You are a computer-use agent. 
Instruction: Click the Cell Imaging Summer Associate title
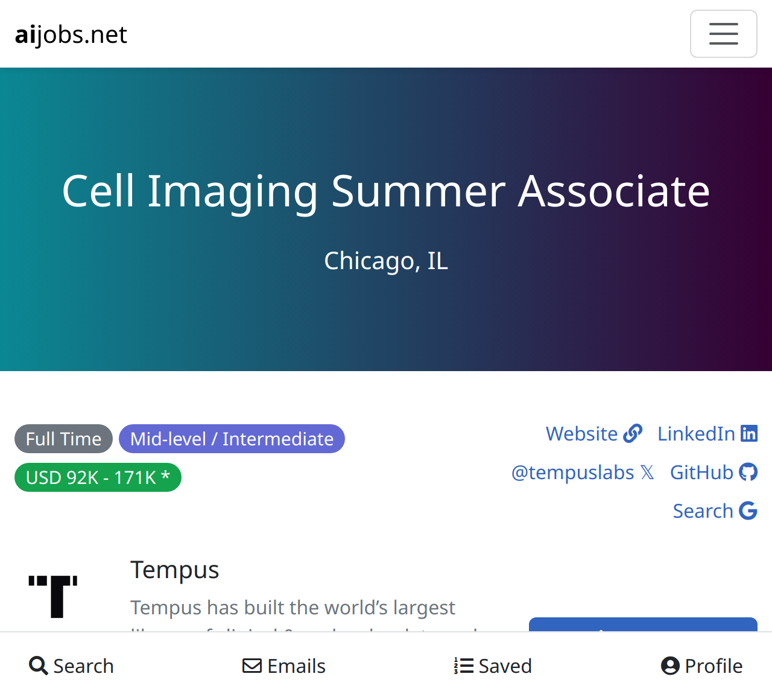pyautogui.click(x=386, y=191)
